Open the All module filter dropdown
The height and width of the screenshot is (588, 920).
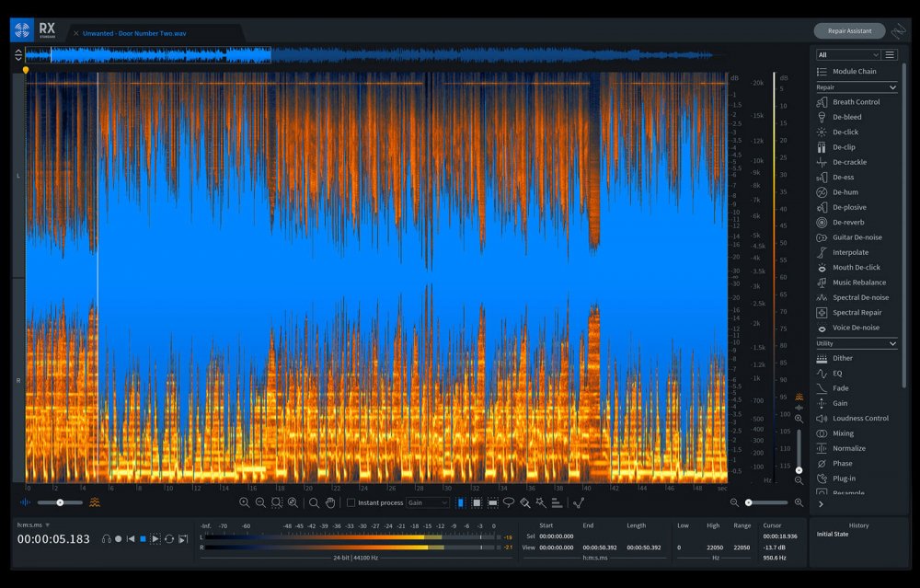coord(848,54)
